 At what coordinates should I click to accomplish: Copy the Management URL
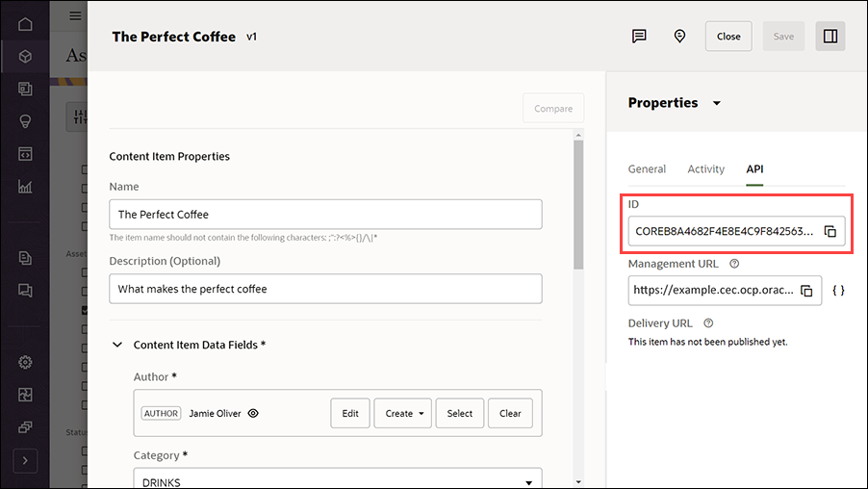point(807,291)
